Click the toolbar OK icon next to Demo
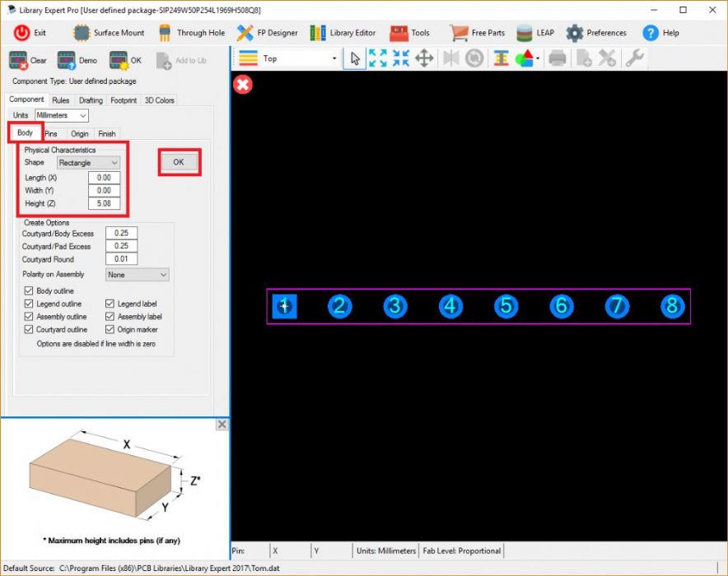 pyautogui.click(x=119, y=60)
